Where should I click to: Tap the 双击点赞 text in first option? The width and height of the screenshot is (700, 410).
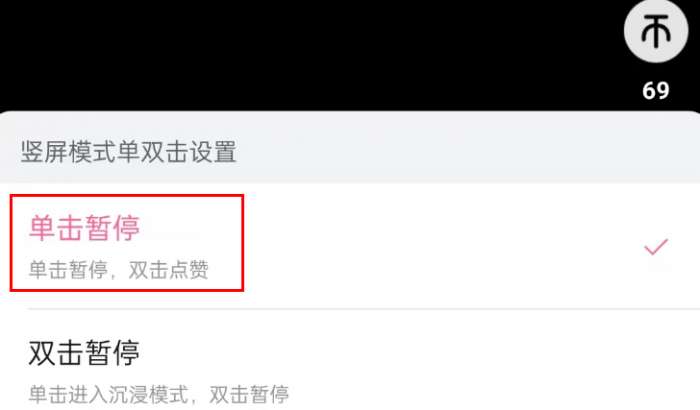(x=169, y=270)
